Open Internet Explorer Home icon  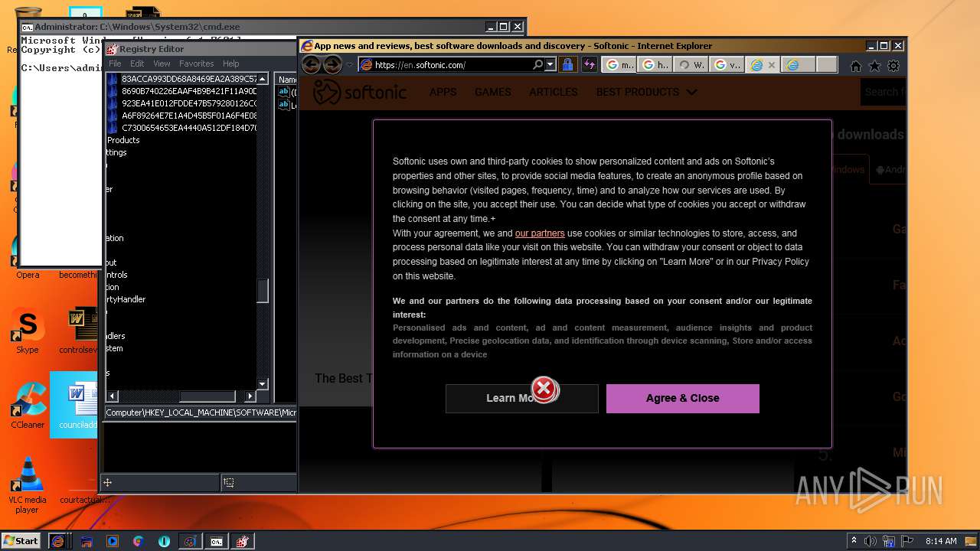[856, 66]
